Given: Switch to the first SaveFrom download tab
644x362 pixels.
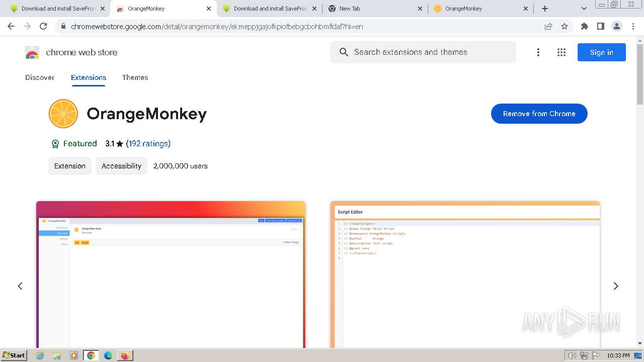Looking at the screenshot, I should (x=57, y=9).
